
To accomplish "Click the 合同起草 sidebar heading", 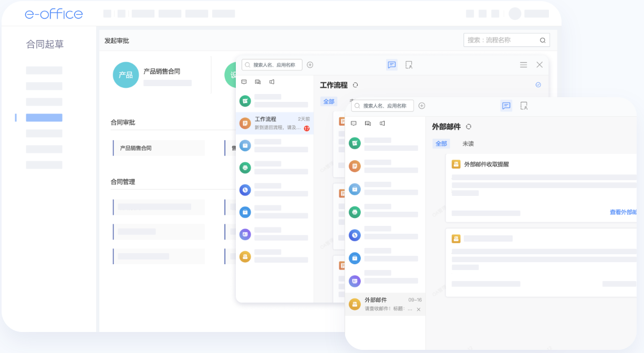I will point(45,44).
